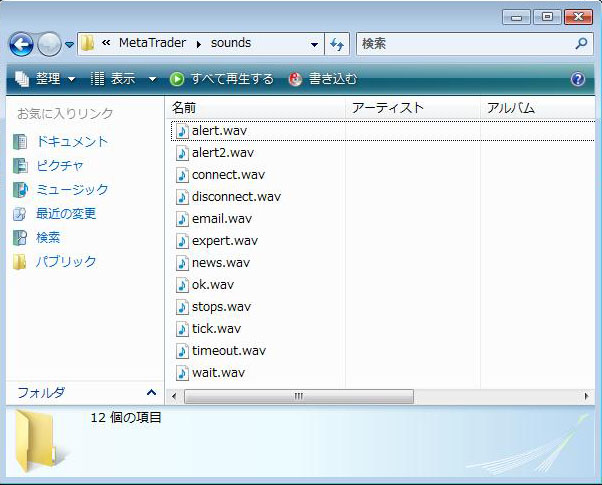
Task: Open the recent pages dropdown arrow
Action: (69, 44)
